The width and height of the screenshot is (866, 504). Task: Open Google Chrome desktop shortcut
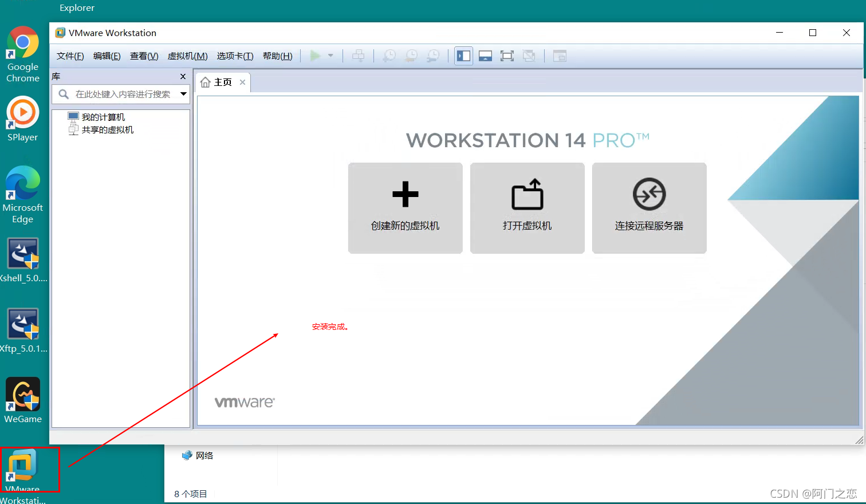(23, 54)
